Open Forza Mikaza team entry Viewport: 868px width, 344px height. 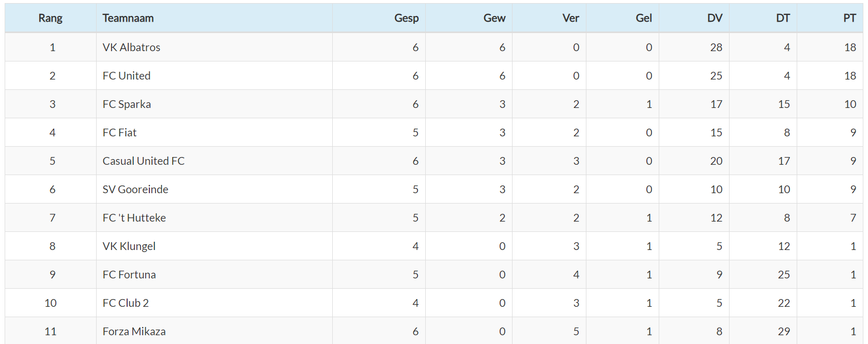[134, 332]
